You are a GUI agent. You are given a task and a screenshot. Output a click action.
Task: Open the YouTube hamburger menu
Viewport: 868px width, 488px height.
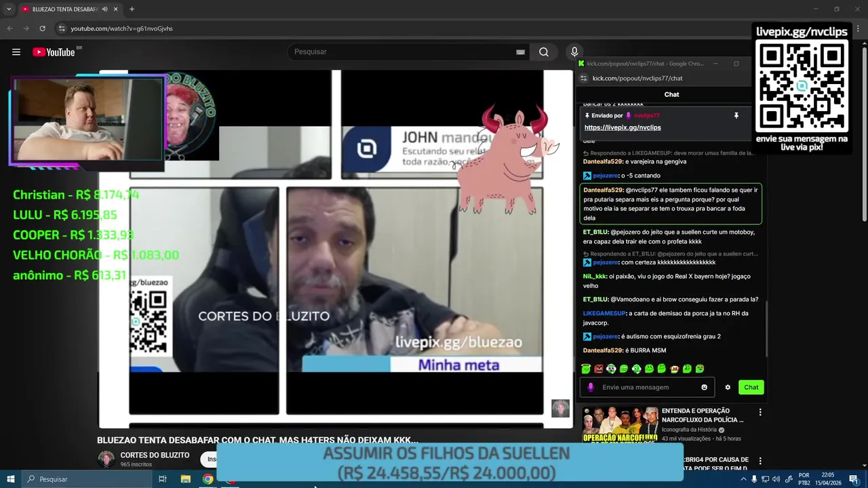(x=16, y=52)
